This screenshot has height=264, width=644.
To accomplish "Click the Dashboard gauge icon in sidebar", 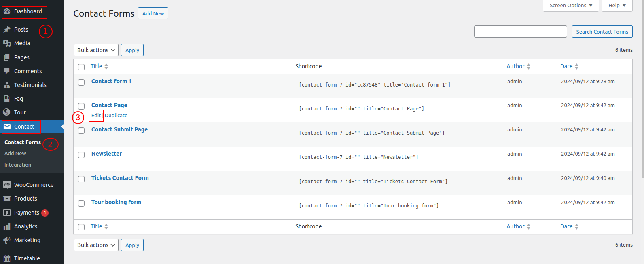I will point(7,11).
